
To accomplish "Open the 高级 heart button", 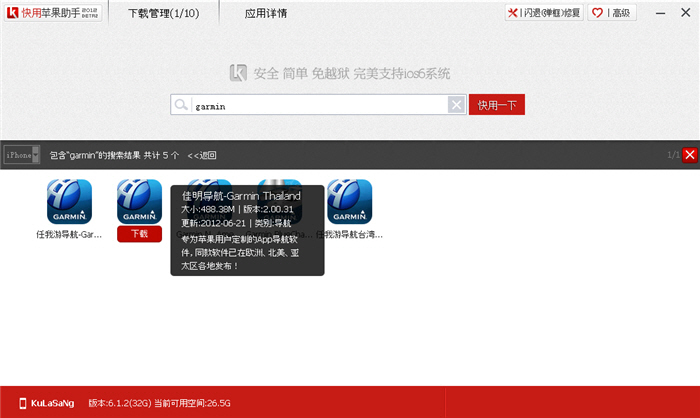I will click(612, 13).
